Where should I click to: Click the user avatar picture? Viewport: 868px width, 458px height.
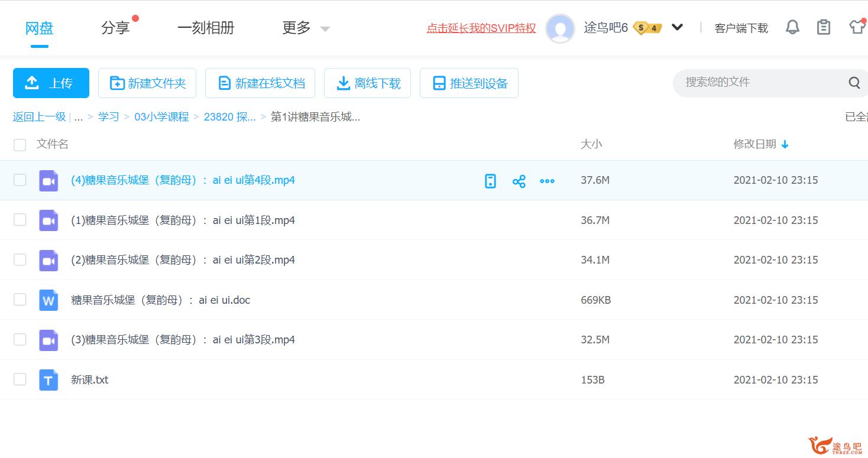tap(560, 28)
